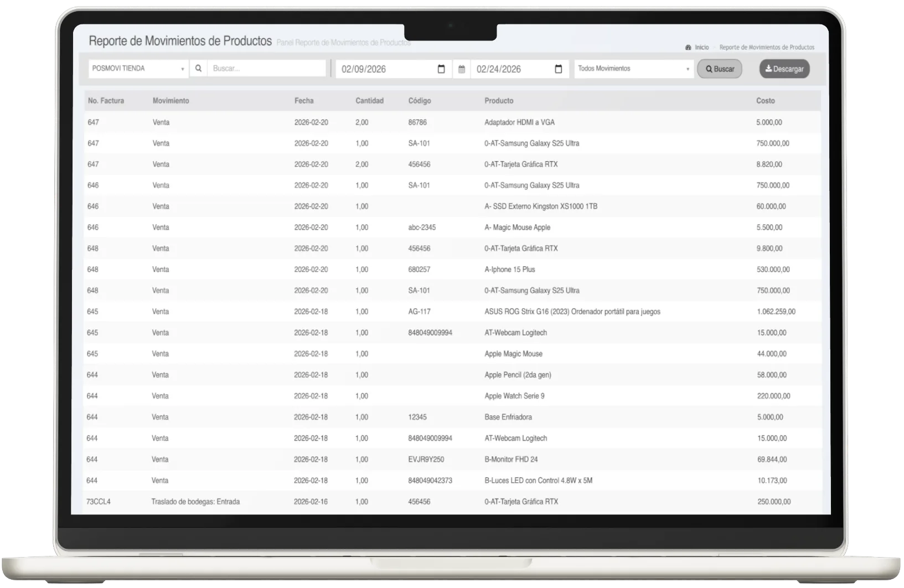The image size is (904, 588).
Task: Click the Costo column header
Action: point(765,101)
